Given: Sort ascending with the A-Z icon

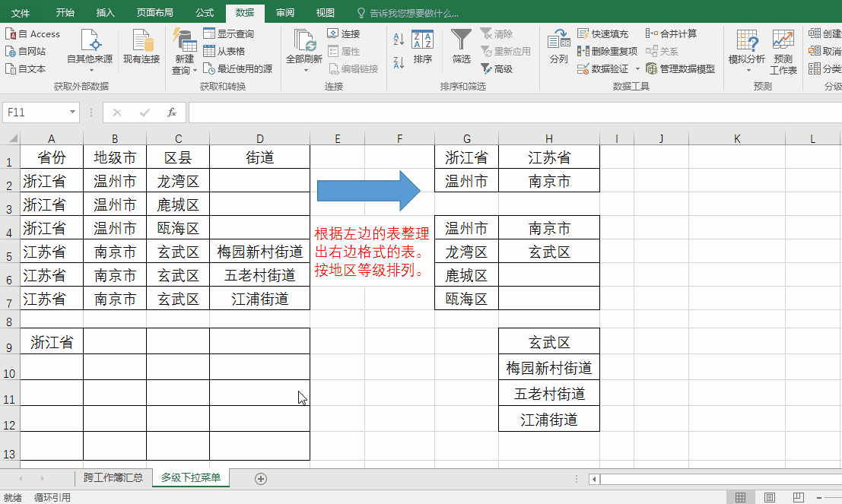Looking at the screenshot, I should click(x=399, y=39).
